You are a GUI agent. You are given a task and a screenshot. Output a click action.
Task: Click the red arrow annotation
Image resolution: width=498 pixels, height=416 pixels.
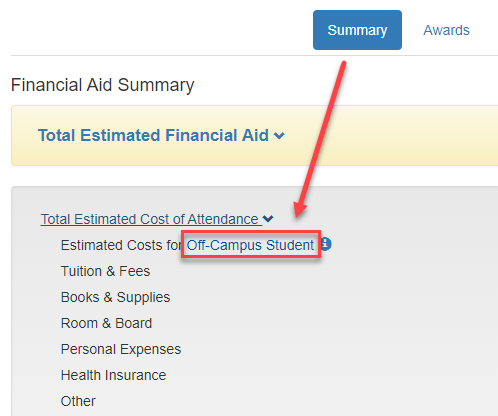(x=320, y=139)
